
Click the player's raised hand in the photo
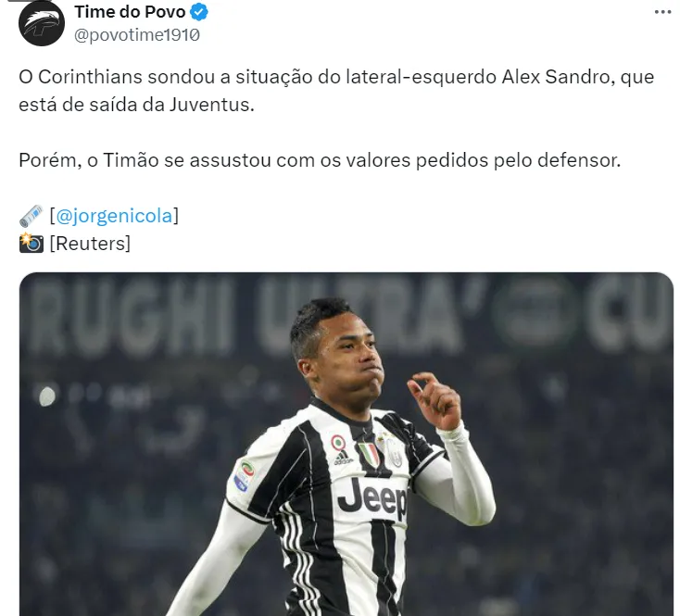[x=434, y=401]
